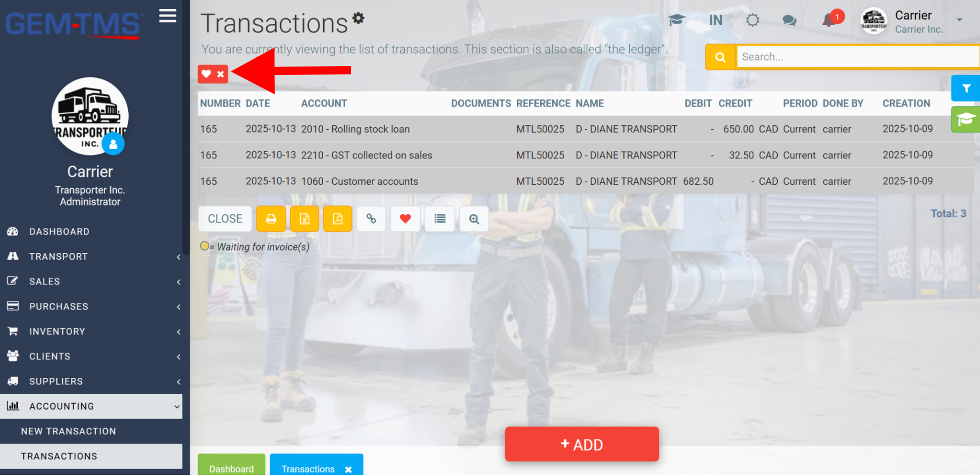Sort by the CREDIT column header
Viewport: 980px width, 476px height.
tap(735, 103)
